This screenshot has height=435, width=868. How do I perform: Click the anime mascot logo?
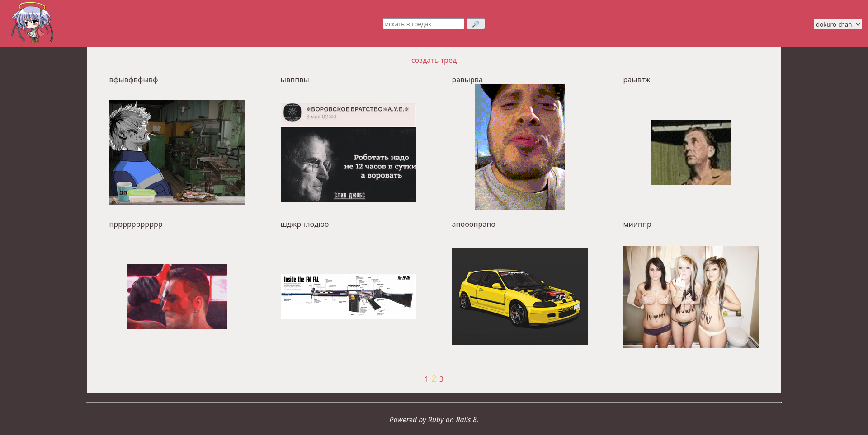pos(32,23)
